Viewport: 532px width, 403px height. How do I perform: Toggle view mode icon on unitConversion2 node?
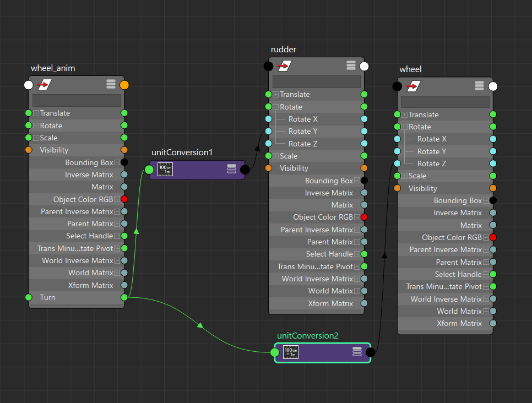pos(357,352)
